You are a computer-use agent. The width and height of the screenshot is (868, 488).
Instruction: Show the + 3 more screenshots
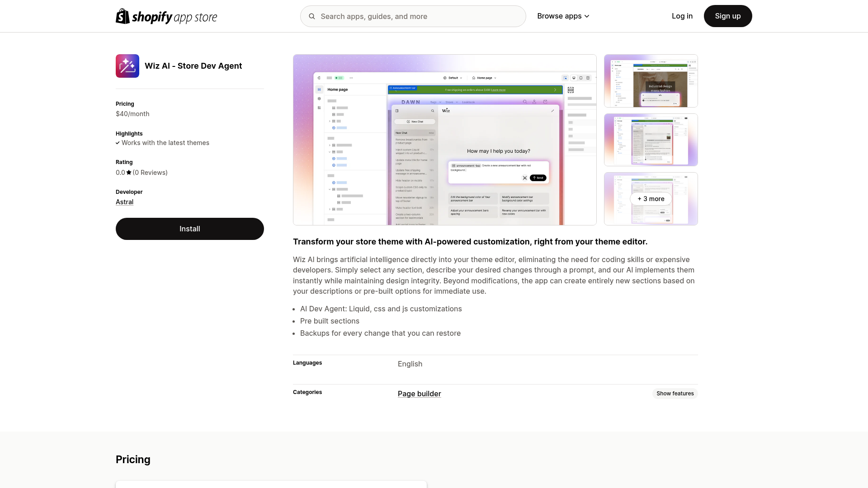coord(651,199)
